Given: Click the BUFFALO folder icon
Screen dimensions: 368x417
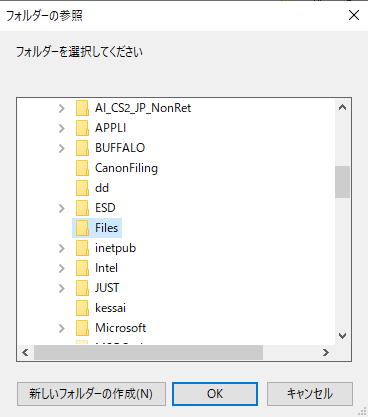Looking at the screenshot, I should pyautogui.click(x=82, y=148).
